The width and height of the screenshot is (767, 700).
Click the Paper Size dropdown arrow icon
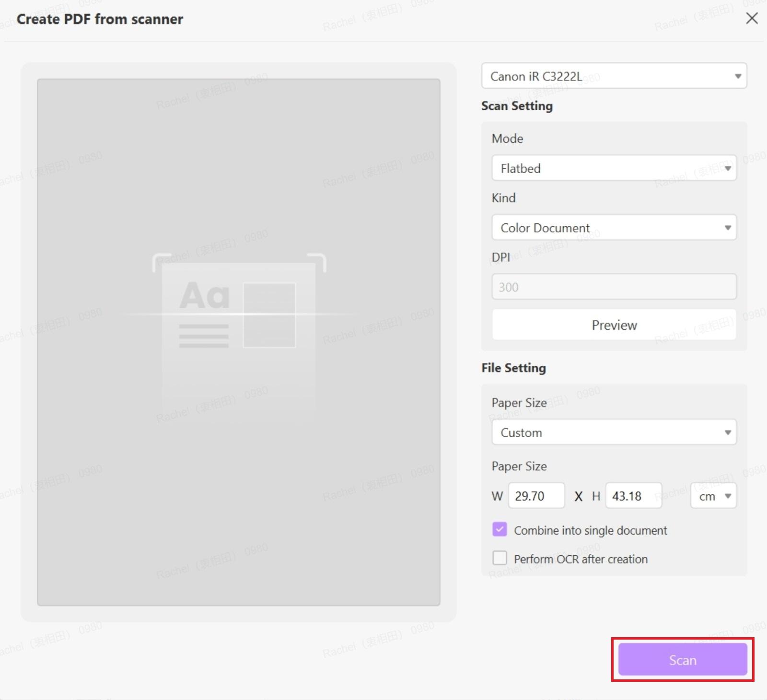[727, 432]
